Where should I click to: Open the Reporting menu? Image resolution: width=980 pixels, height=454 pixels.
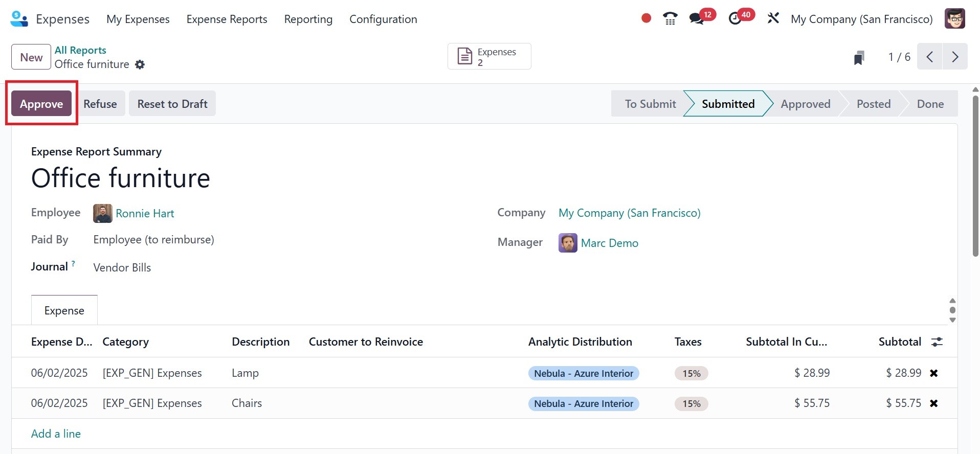coord(308,19)
